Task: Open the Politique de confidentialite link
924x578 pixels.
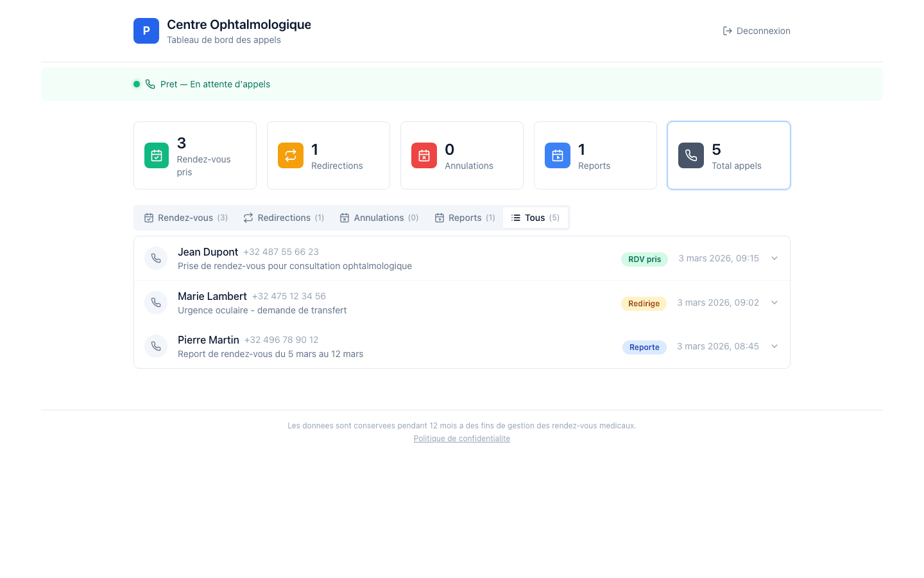Action: [x=462, y=438]
